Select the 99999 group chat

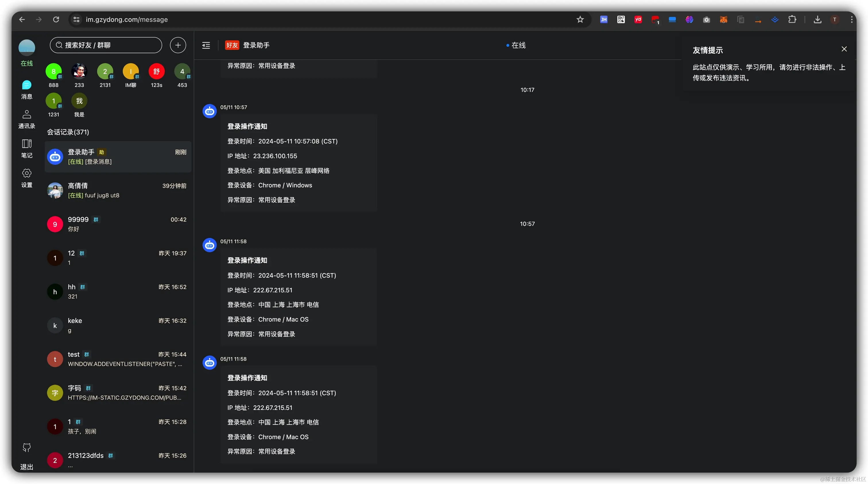coord(118,224)
